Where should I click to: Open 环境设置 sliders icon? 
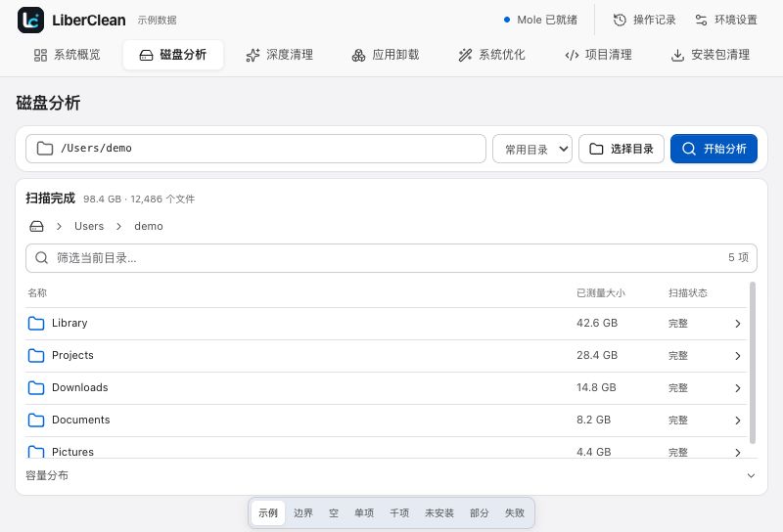pos(701,20)
